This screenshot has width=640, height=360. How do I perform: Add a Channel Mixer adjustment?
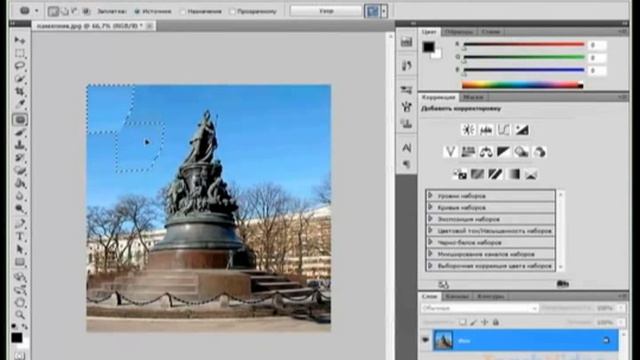tap(540, 152)
